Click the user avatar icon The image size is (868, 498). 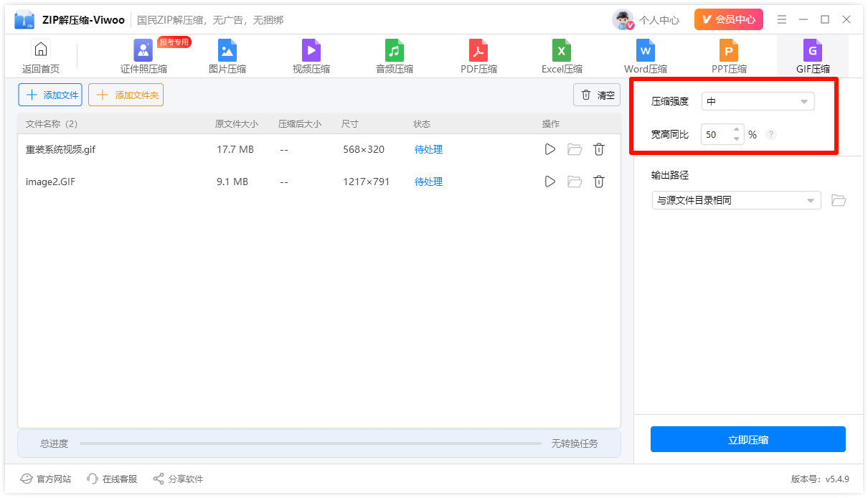[x=623, y=19]
